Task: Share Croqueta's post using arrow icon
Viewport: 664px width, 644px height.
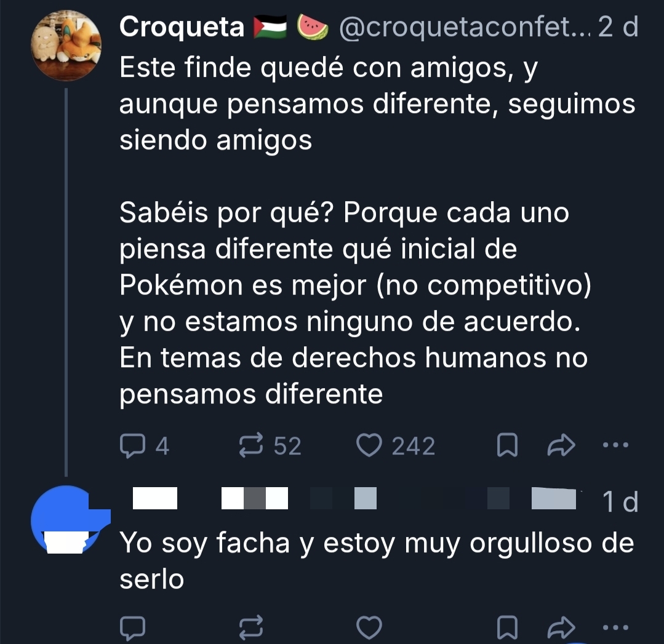Action: (x=561, y=447)
